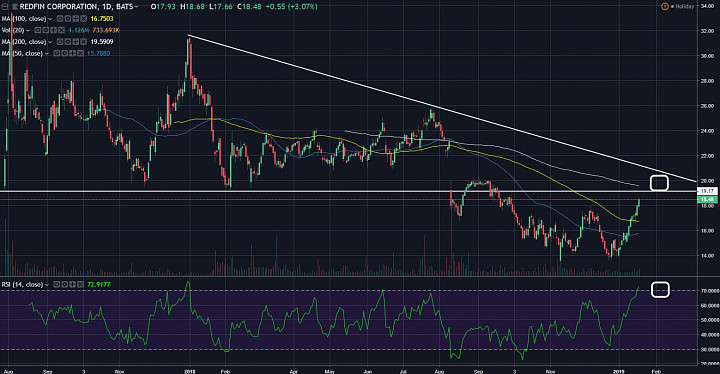The height and width of the screenshot is (374, 720).
Task: Click the low price L17.66
Action: [220, 7]
